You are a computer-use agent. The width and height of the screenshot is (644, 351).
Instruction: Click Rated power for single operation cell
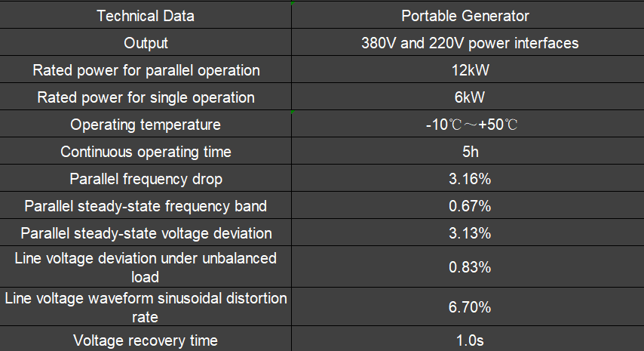tap(146, 97)
